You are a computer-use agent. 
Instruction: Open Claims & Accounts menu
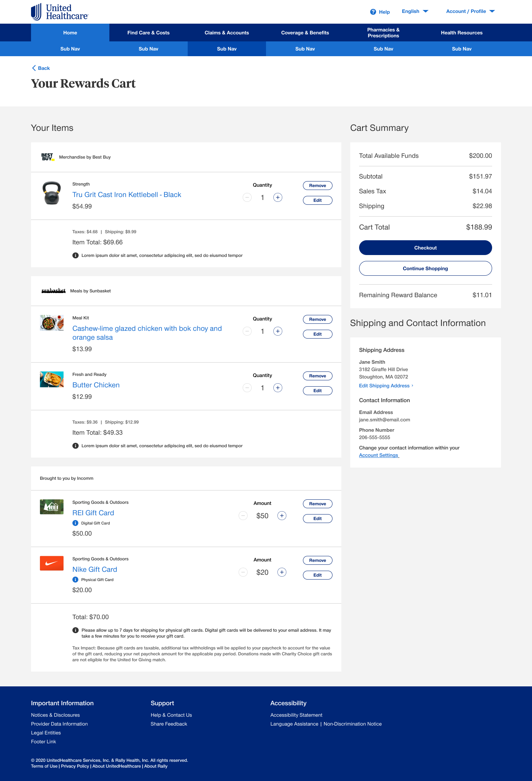coord(227,33)
